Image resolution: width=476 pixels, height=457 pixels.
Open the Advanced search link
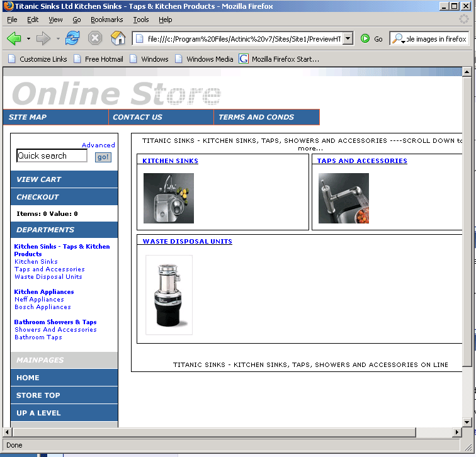[98, 145]
